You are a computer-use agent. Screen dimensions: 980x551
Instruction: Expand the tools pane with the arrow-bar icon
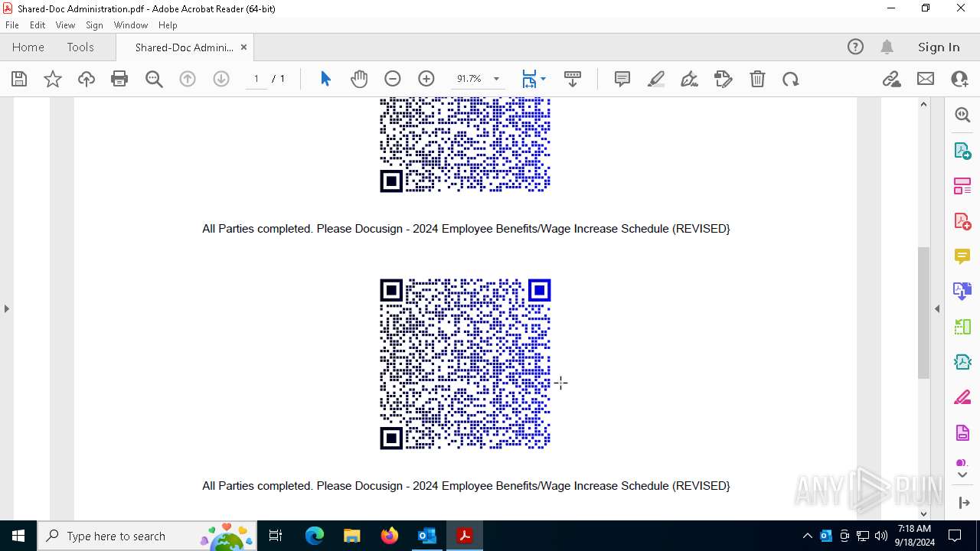tap(963, 502)
